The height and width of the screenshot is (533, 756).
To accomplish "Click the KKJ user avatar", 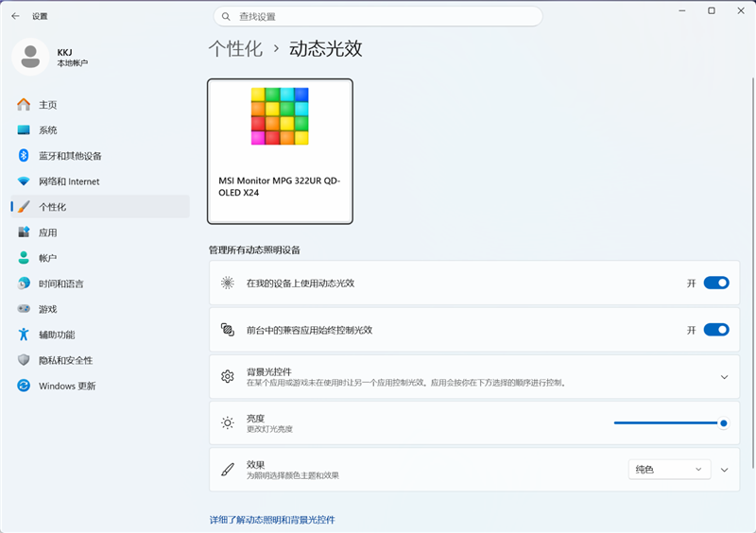I will tap(30, 57).
